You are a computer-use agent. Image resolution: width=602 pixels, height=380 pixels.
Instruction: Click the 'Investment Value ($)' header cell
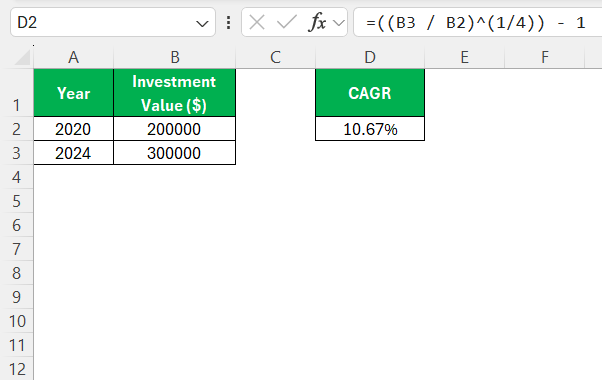click(x=175, y=93)
